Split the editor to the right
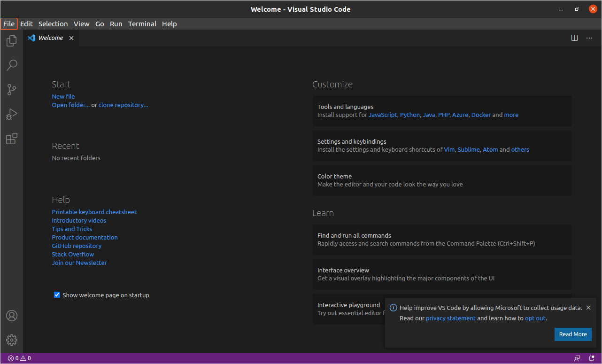602x364 pixels. [574, 38]
